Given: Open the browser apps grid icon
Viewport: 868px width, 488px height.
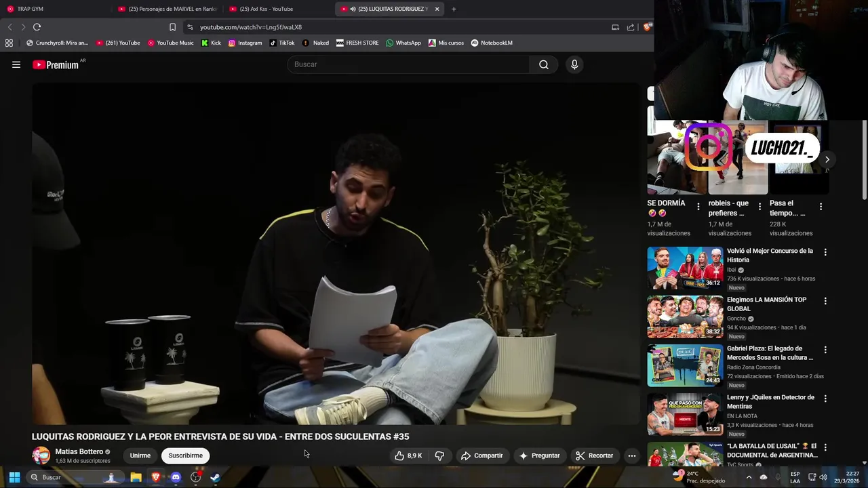Looking at the screenshot, I should coord(9,43).
